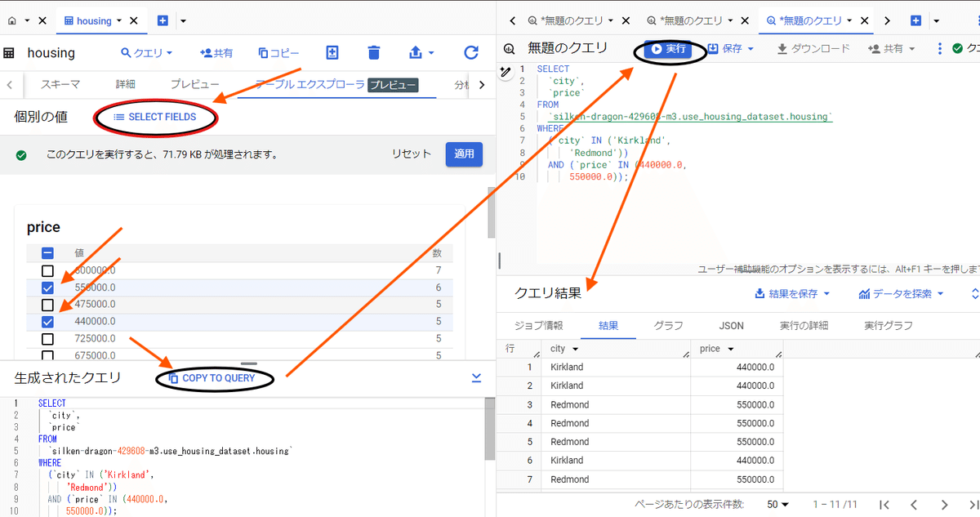Close the active 無題のクエリ tab
This screenshot has width=980, height=517.
pos(866,20)
